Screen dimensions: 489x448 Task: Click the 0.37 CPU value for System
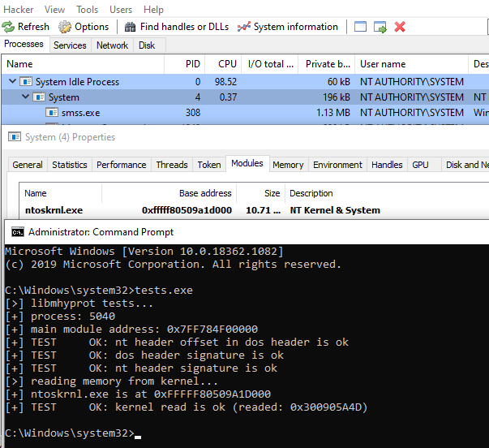click(x=228, y=97)
